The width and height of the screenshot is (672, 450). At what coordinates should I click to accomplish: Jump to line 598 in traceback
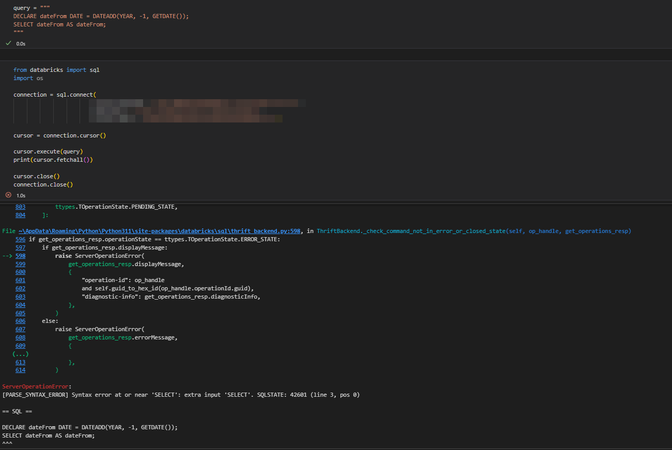[x=20, y=256]
